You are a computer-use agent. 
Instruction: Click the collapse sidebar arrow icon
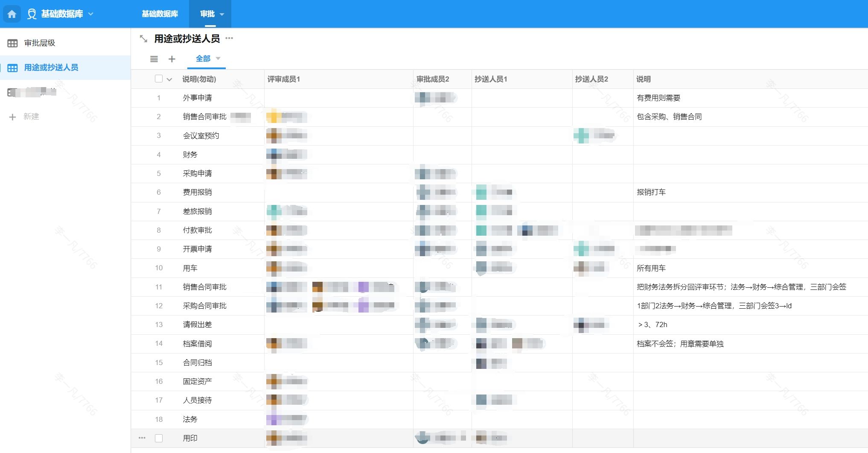(143, 39)
